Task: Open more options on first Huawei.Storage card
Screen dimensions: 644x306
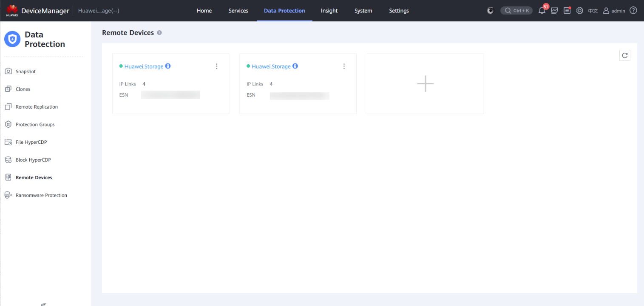Action: coord(217,66)
